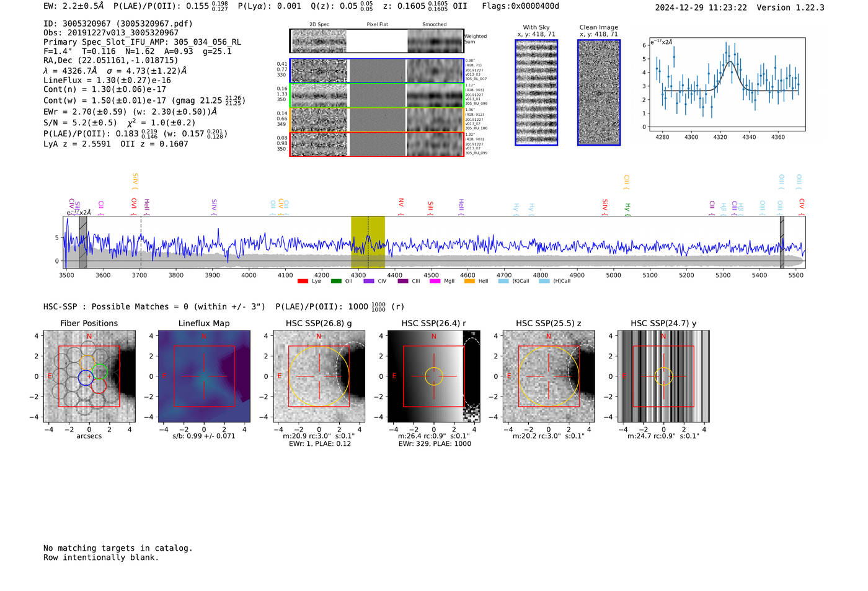Click the purple CIV legend swatch
This screenshot has height=591, width=868.
(x=369, y=281)
